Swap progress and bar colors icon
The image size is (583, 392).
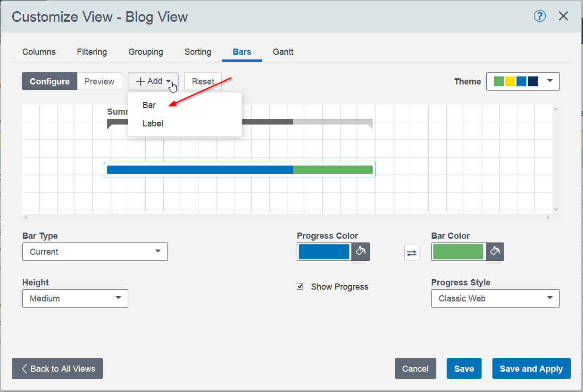coord(412,253)
